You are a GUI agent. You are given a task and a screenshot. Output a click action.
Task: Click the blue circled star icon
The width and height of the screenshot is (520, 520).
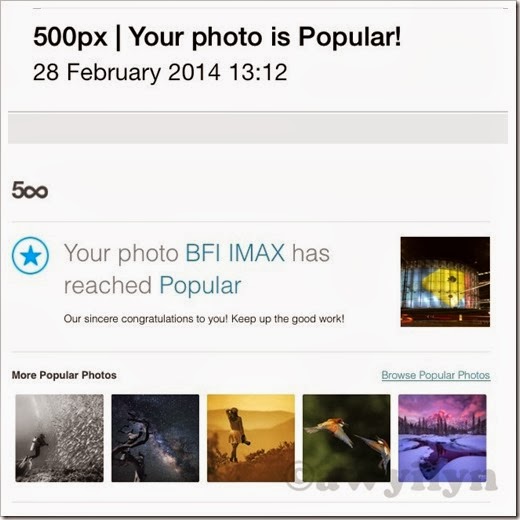point(30,256)
